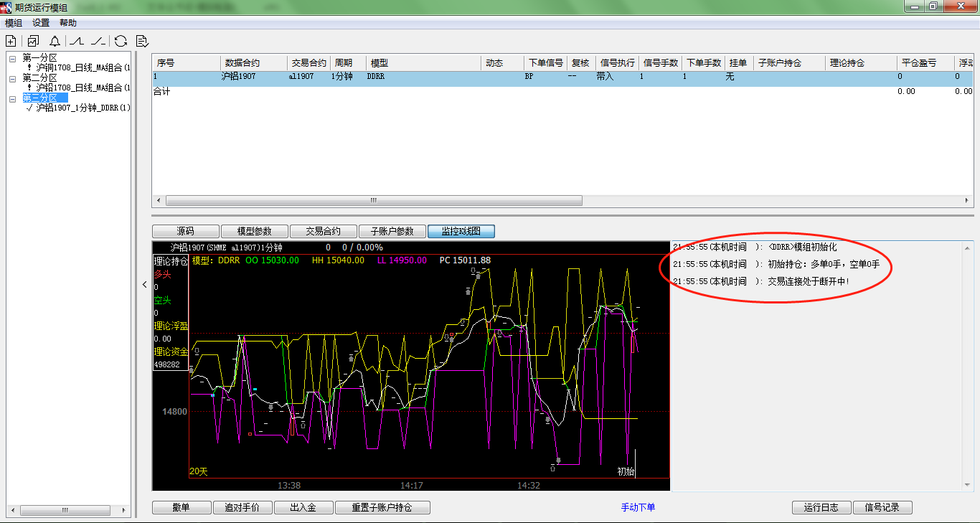Click the step-up line signal icon
The width and height of the screenshot is (980, 523).
coord(77,41)
